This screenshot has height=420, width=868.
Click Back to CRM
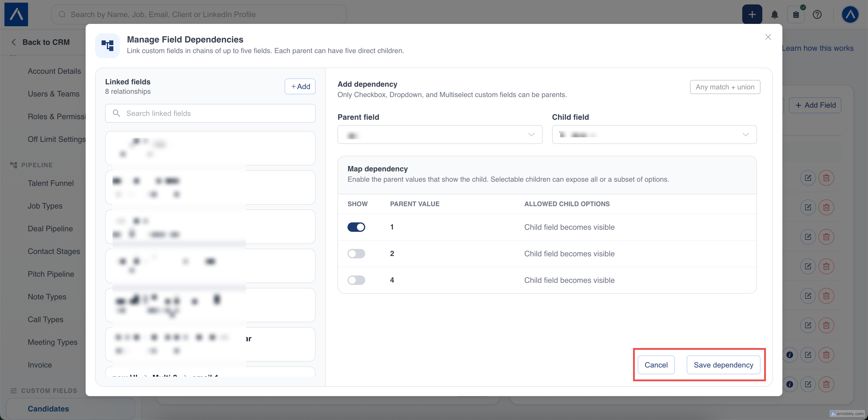point(46,42)
